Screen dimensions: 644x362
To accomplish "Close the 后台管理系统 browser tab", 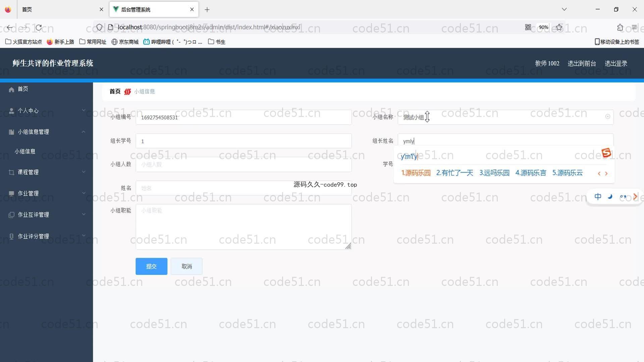I will pos(192,9).
